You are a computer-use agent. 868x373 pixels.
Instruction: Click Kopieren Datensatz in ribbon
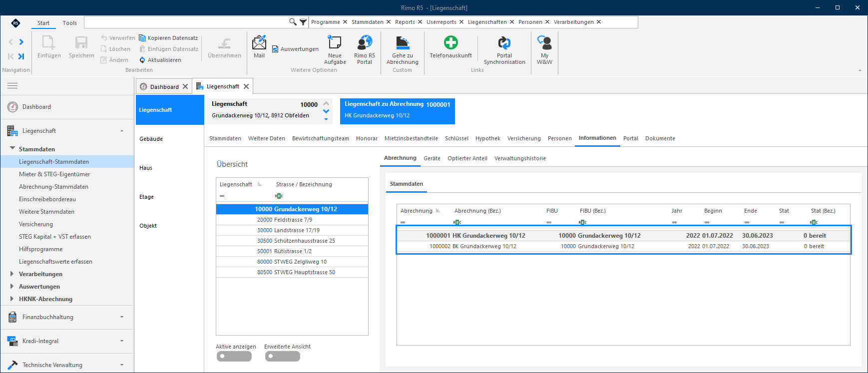tap(168, 38)
